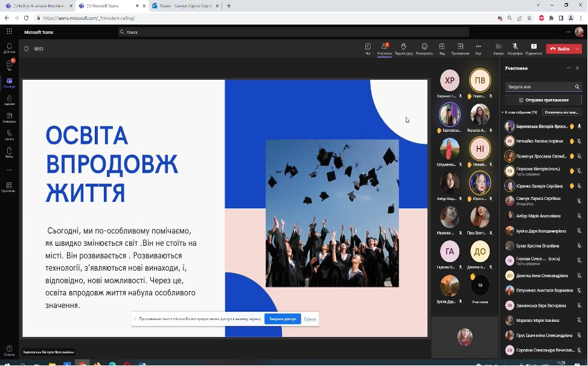Open Teams settings ellipsis near profile picture
The width and height of the screenshot is (588, 366).
tap(568, 32)
